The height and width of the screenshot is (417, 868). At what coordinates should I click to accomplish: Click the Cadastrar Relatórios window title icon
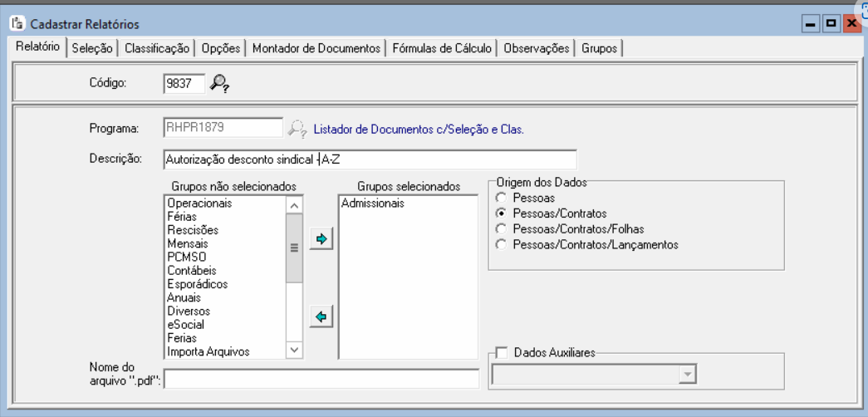pos(17,24)
